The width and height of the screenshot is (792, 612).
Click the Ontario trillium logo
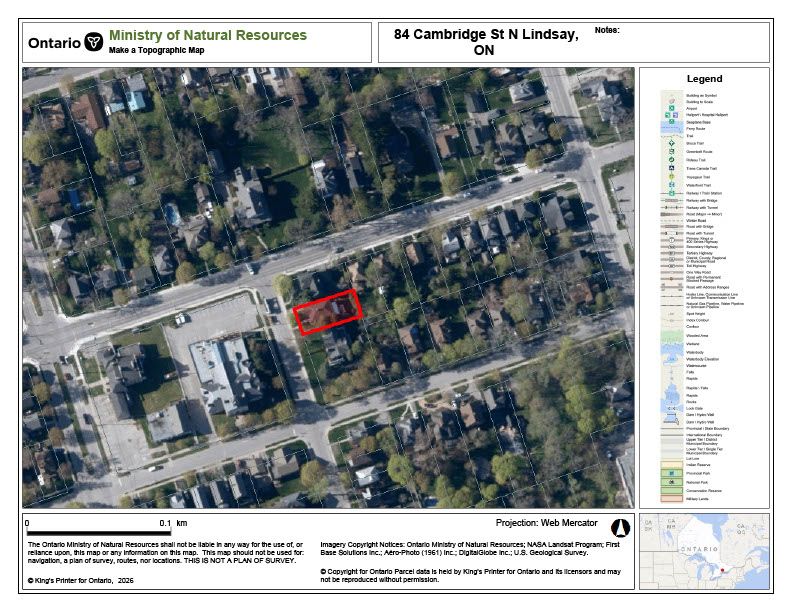click(x=94, y=42)
